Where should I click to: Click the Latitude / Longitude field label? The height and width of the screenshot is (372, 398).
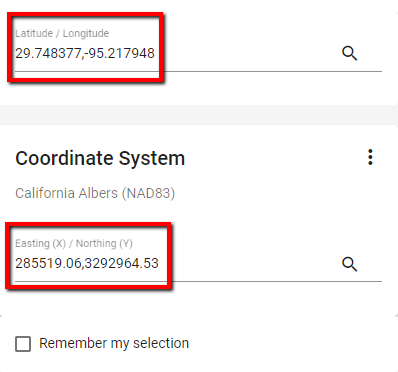(62, 33)
